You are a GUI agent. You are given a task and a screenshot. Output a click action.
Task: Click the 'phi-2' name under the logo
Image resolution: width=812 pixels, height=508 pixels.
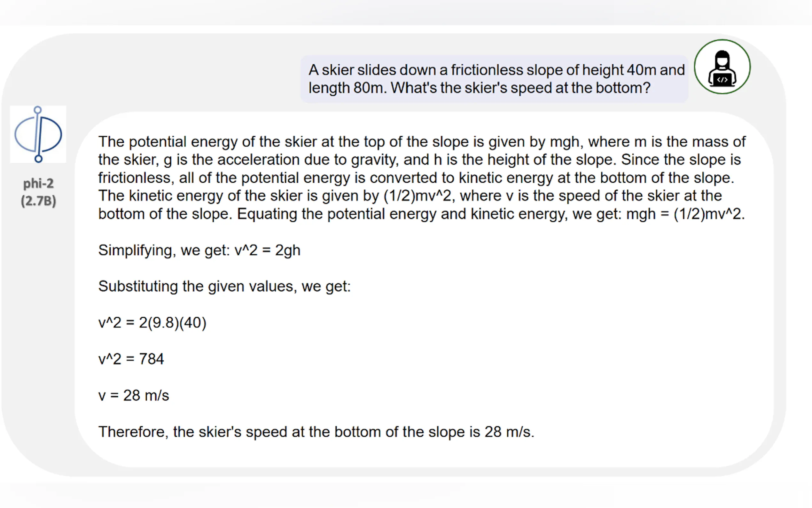click(38, 183)
